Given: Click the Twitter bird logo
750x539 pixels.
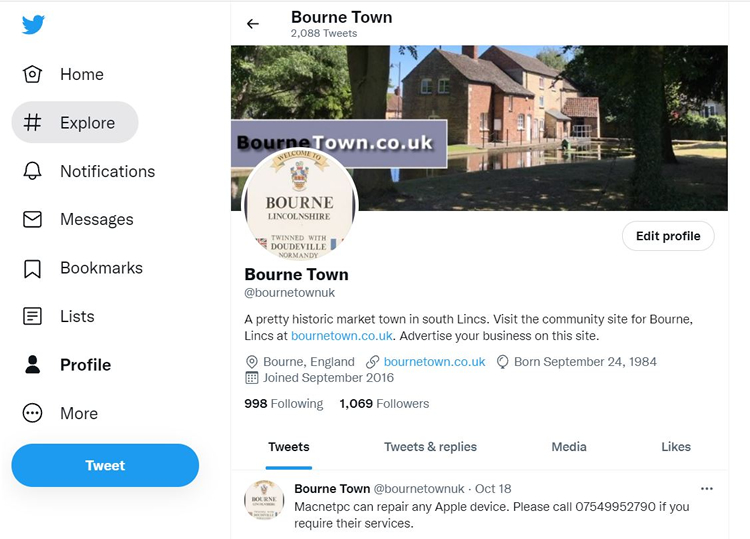Looking at the screenshot, I should click(33, 24).
